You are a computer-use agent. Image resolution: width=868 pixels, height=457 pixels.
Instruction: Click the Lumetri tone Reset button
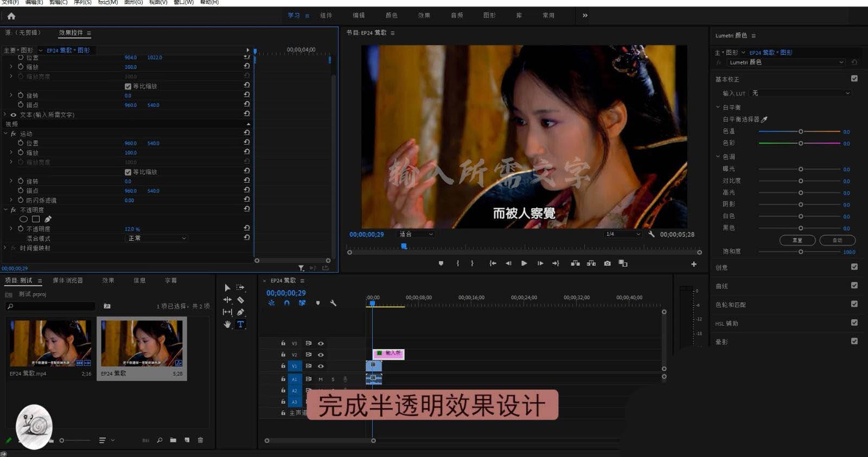click(797, 240)
